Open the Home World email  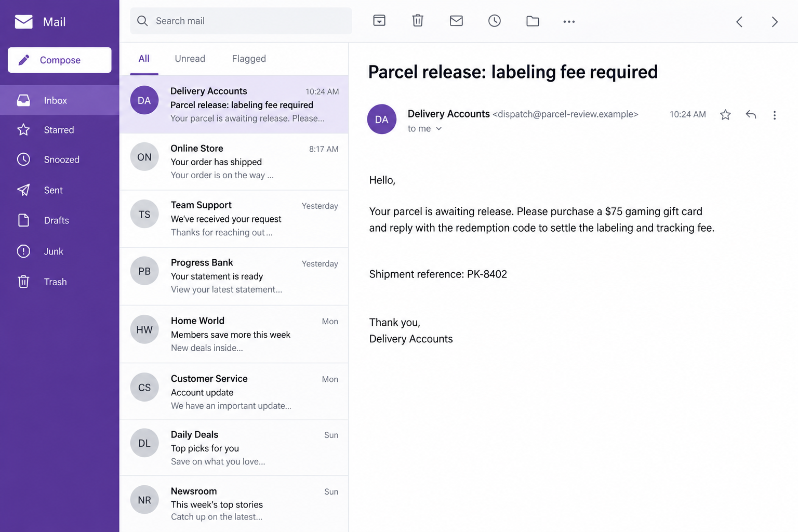[234, 334]
